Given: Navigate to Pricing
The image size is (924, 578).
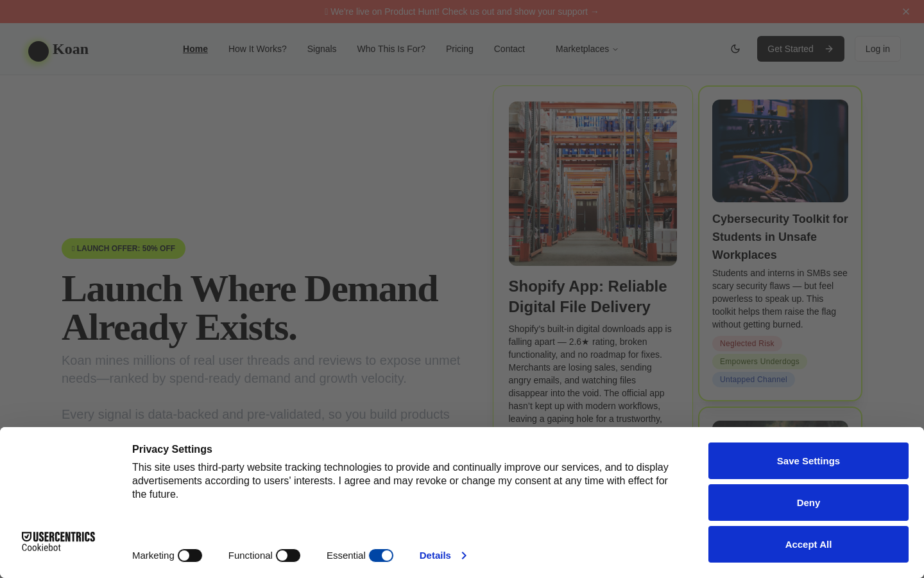Looking at the screenshot, I should (x=459, y=49).
